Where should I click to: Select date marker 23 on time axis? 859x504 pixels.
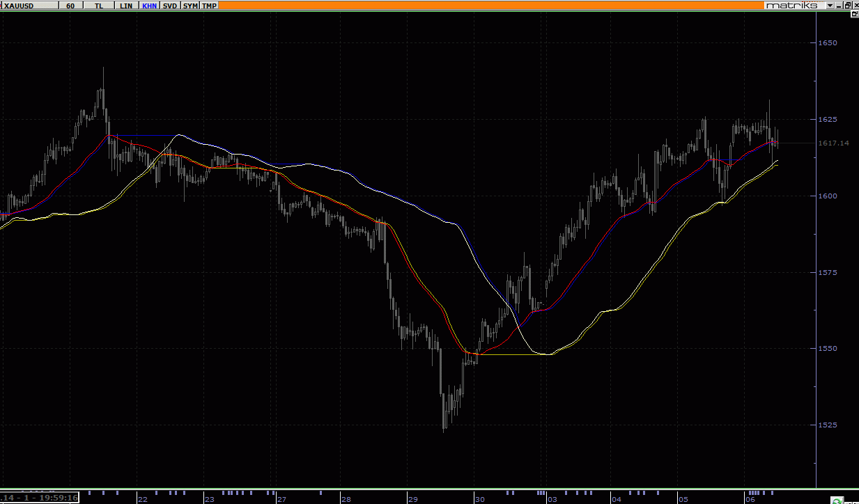209,500
